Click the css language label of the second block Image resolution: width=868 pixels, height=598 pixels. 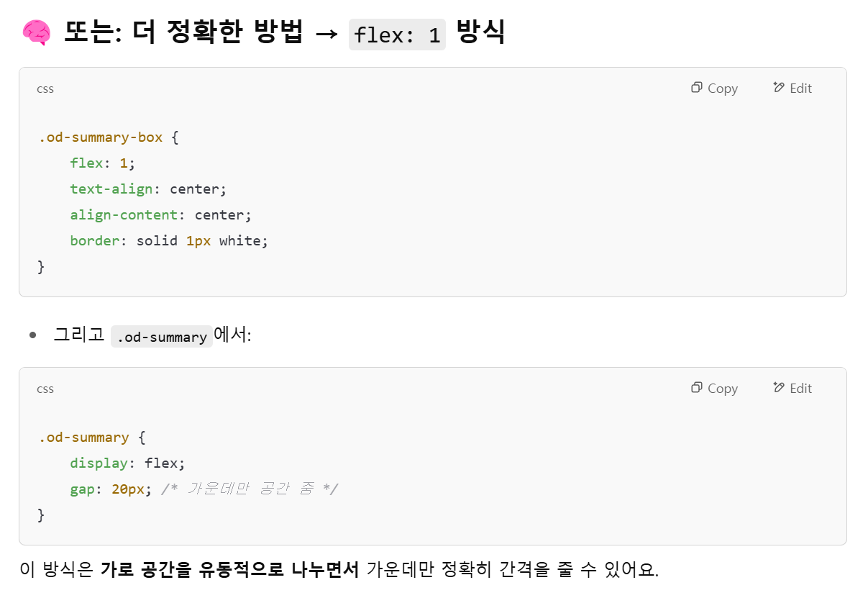tap(45, 389)
